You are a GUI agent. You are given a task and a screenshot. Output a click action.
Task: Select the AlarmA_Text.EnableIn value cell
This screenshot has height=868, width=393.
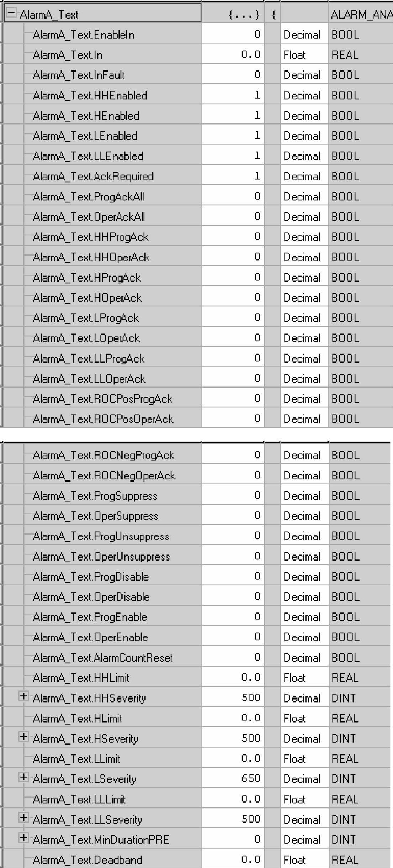pyautogui.click(x=233, y=35)
